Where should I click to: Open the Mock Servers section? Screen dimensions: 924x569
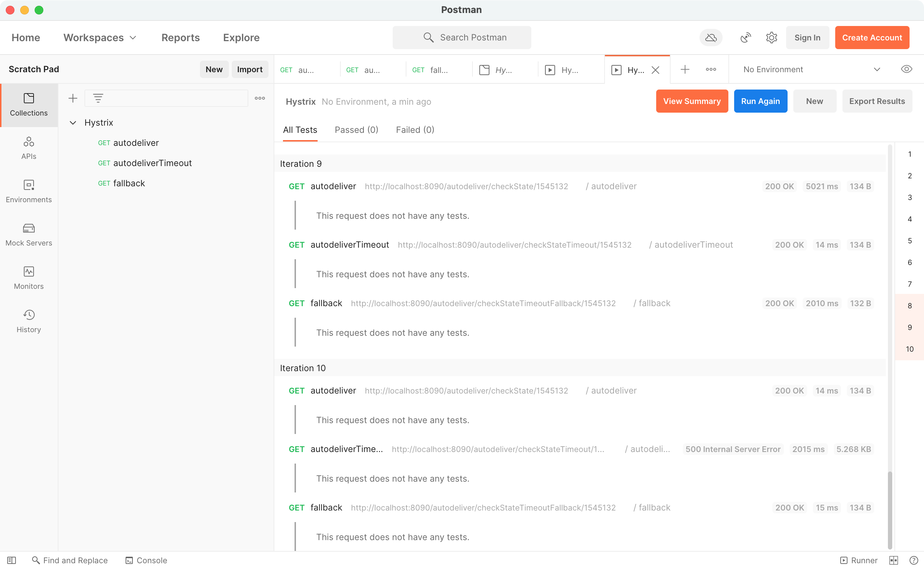[29, 234]
